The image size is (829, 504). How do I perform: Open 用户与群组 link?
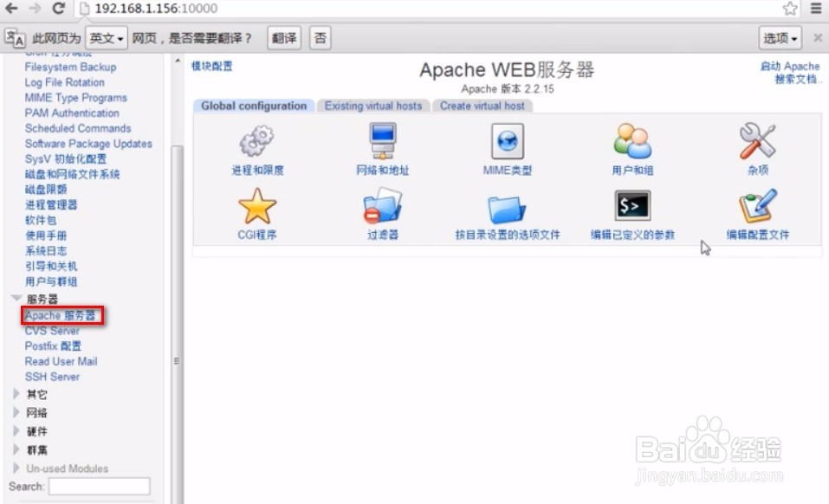point(51,281)
